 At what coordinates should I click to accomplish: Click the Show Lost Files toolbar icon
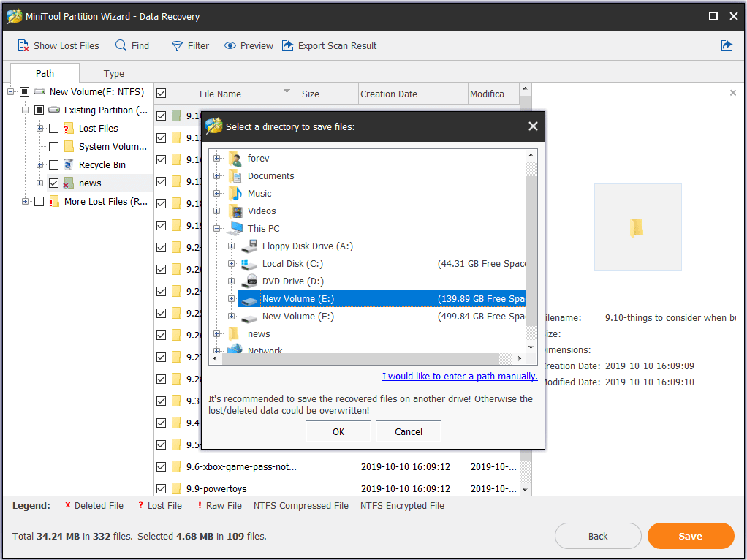tap(23, 46)
